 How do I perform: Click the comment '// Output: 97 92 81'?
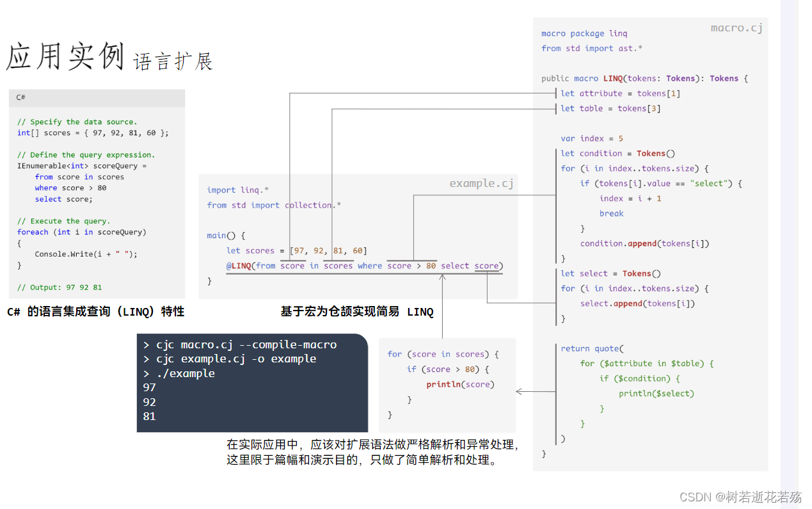point(60,287)
